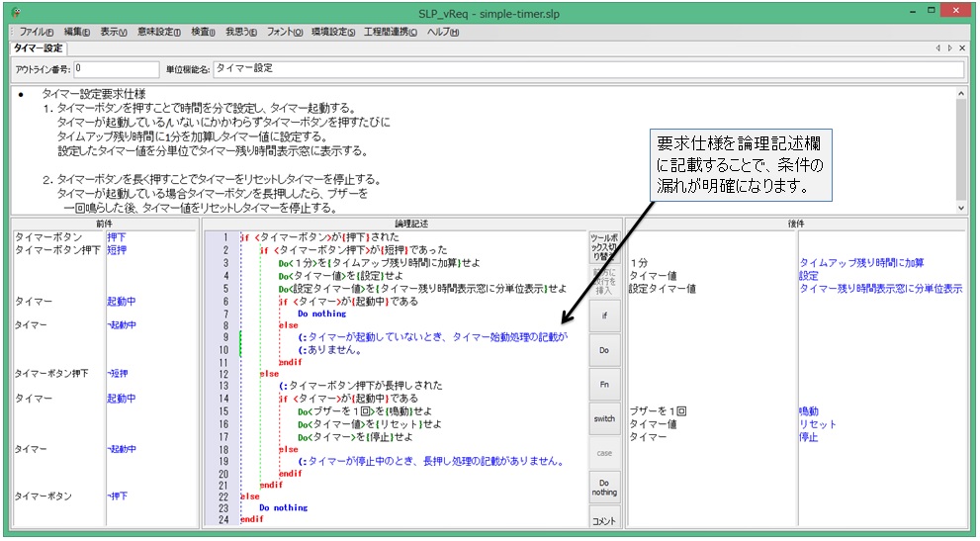Click line number 1 in logic editor
The height and width of the screenshot is (541, 980).
225,237
